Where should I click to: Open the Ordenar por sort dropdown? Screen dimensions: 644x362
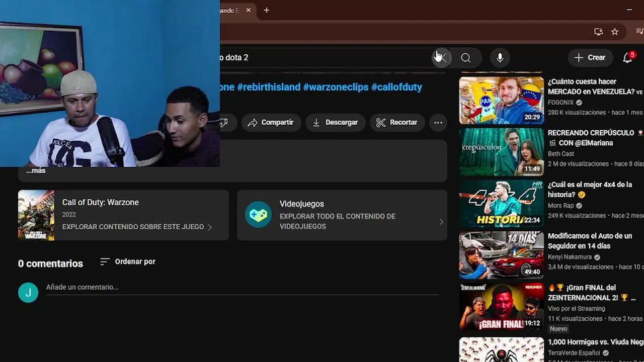pos(128,262)
